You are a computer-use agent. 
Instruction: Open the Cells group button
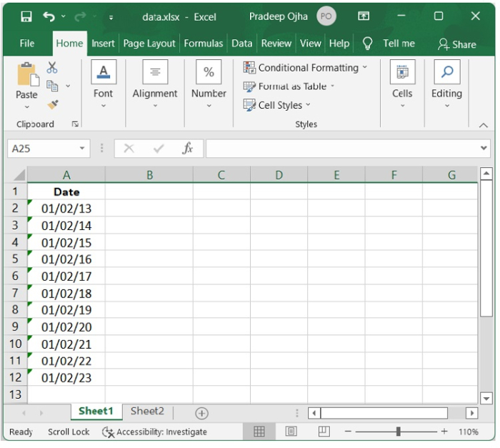tap(402, 84)
